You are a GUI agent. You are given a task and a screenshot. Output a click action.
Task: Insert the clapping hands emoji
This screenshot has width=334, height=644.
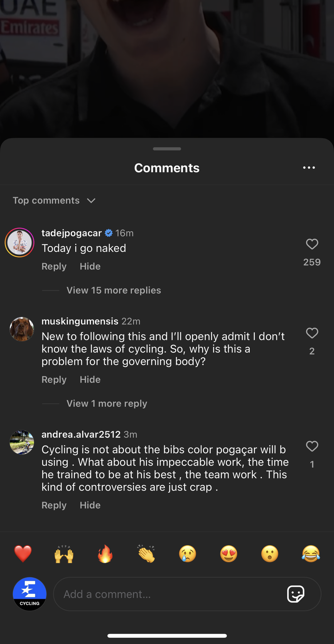(x=146, y=554)
